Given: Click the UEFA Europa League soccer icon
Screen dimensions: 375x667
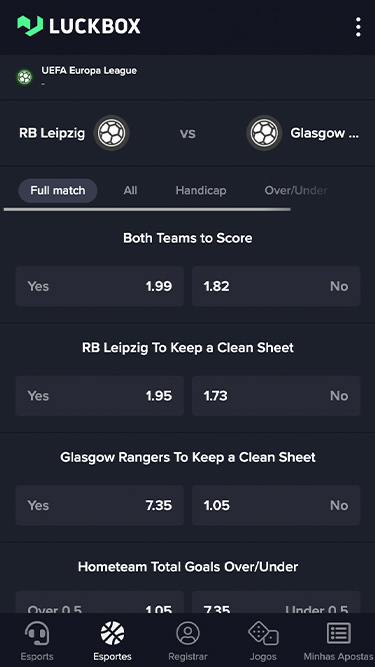Looking at the screenshot, I should [25, 77].
